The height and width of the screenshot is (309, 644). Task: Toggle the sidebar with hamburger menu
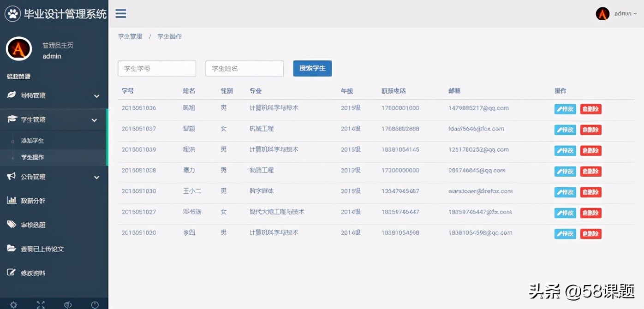point(120,14)
